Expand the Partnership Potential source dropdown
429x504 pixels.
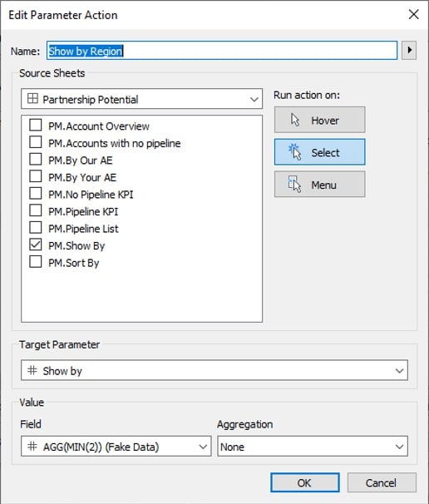click(141, 99)
